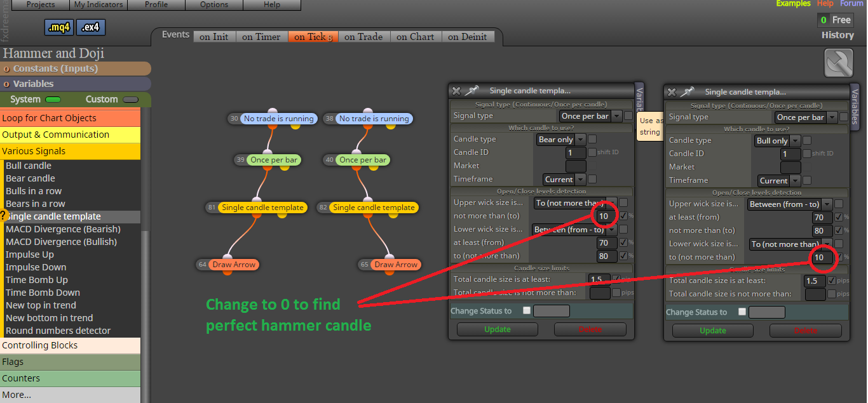Pin the Bull only candle template panel
The width and height of the screenshot is (868, 403).
pos(687,92)
